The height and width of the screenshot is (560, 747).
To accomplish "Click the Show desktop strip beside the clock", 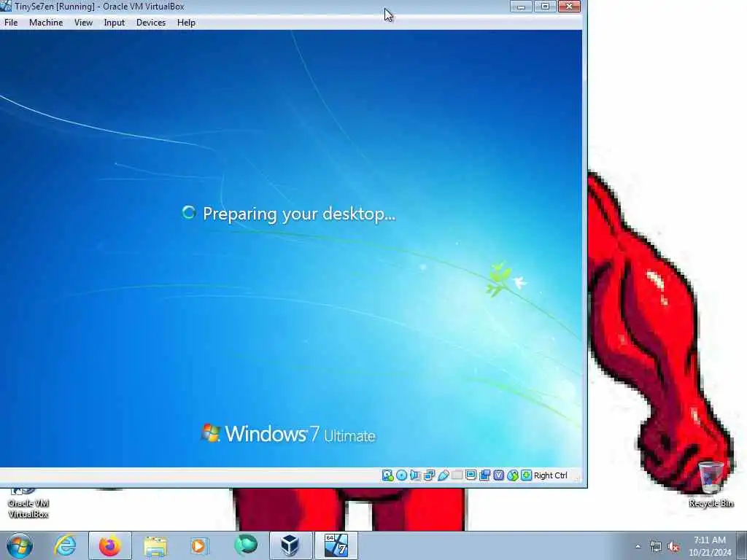I will 742,545.
